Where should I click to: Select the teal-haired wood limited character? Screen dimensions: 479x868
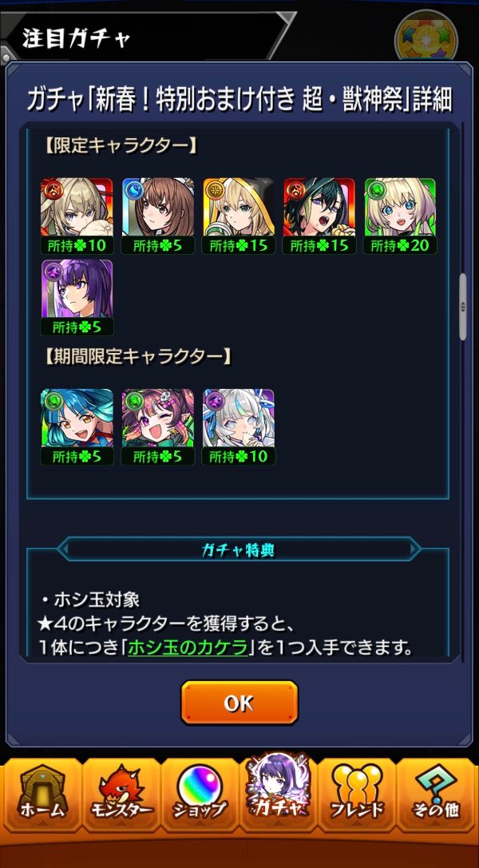click(77, 426)
